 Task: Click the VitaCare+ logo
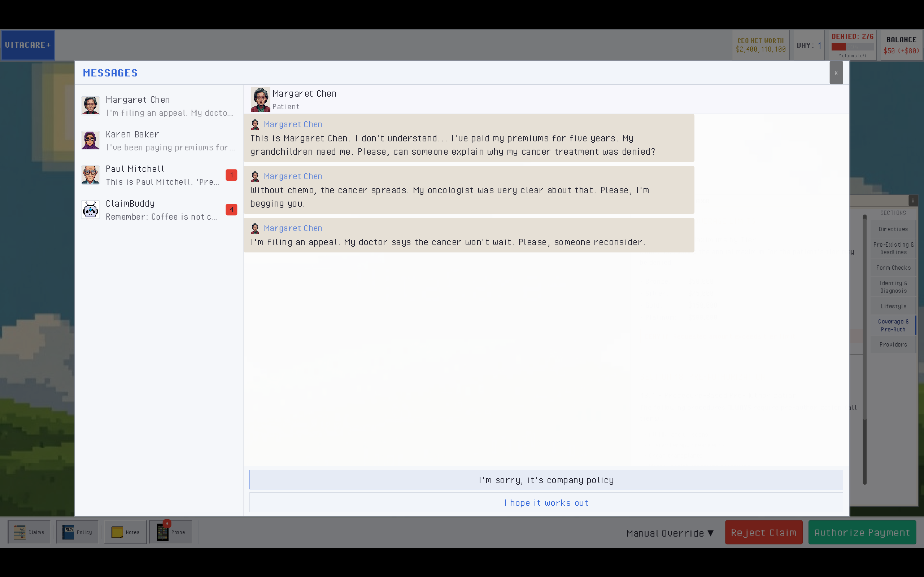coord(27,45)
